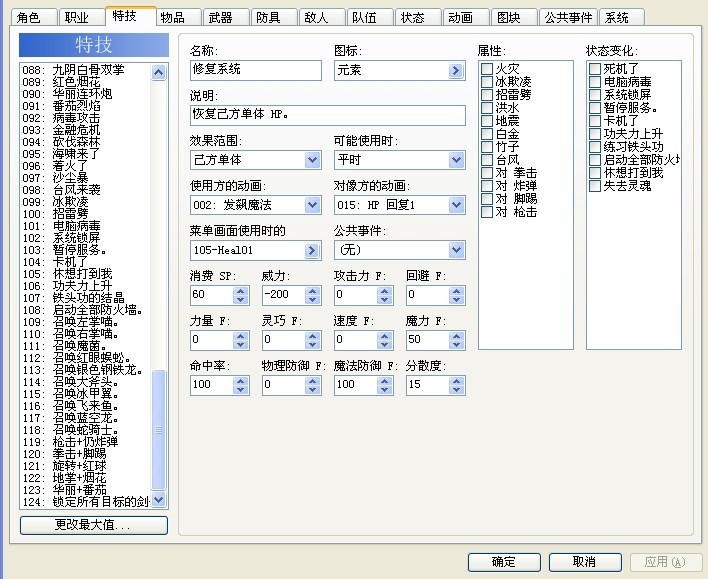Decrease the 灵巧 F value
The image size is (708, 579).
point(312,345)
